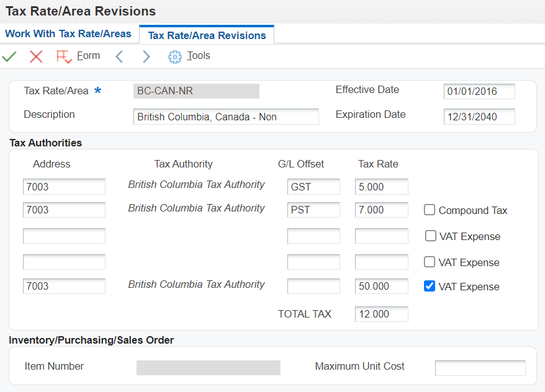Switch to Work With Tax Rate/Areas tab
Screen dimensions: 545x392
68,33
